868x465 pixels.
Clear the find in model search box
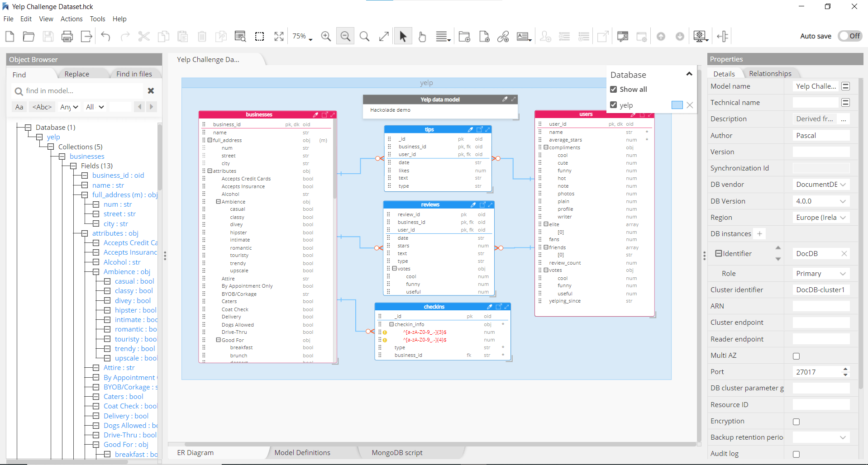coord(151,91)
